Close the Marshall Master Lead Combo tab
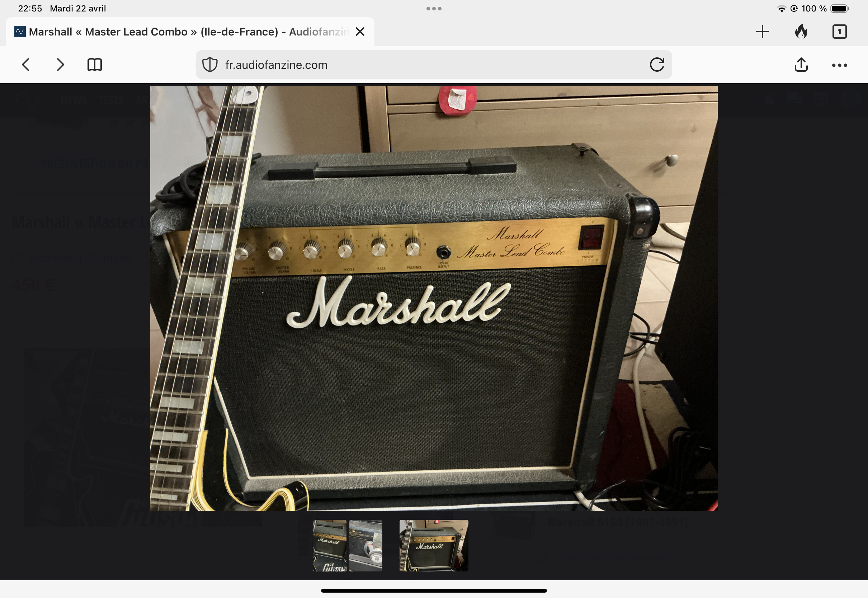The width and height of the screenshot is (868, 598). click(x=360, y=32)
